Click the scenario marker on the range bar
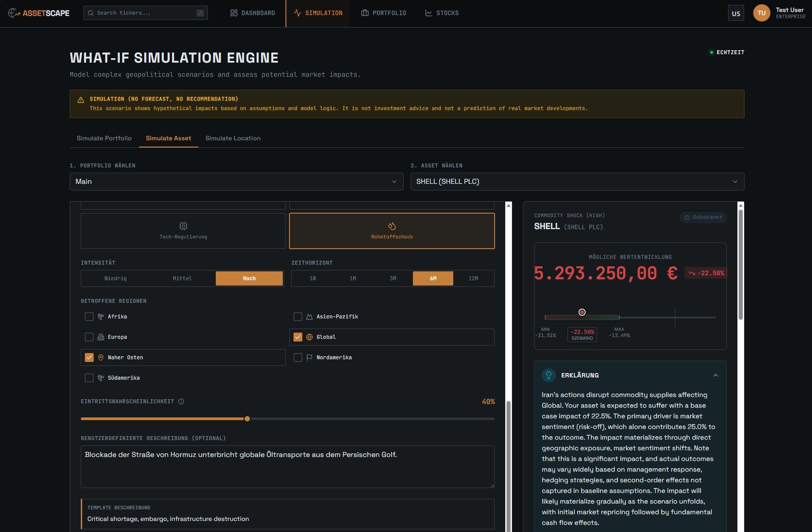 (x=582, y=312)
